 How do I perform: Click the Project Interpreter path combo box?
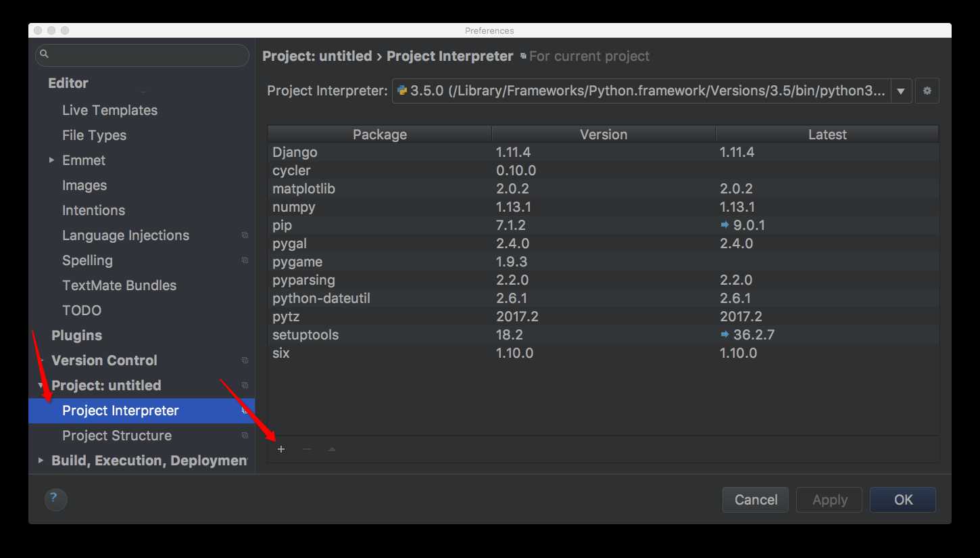pyautogui.click(x=652, y=91)
